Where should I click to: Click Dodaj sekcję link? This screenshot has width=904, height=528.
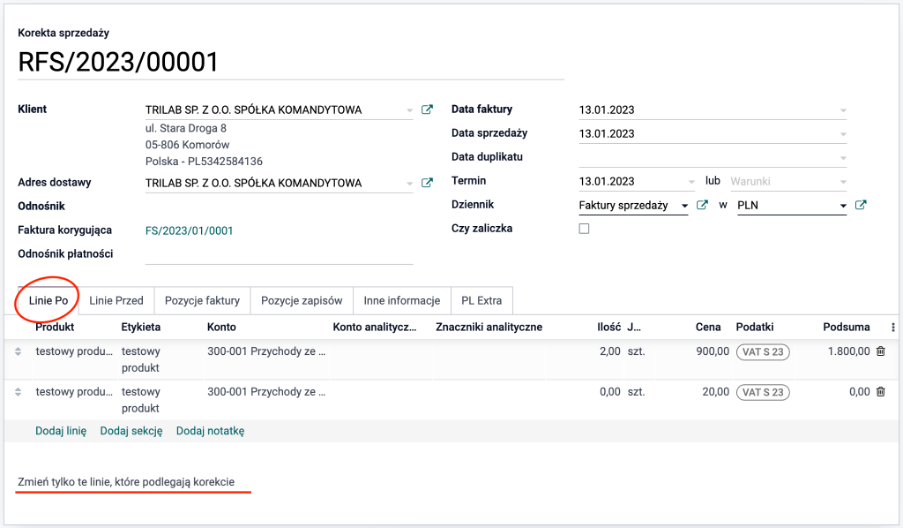tap(131, 431)
